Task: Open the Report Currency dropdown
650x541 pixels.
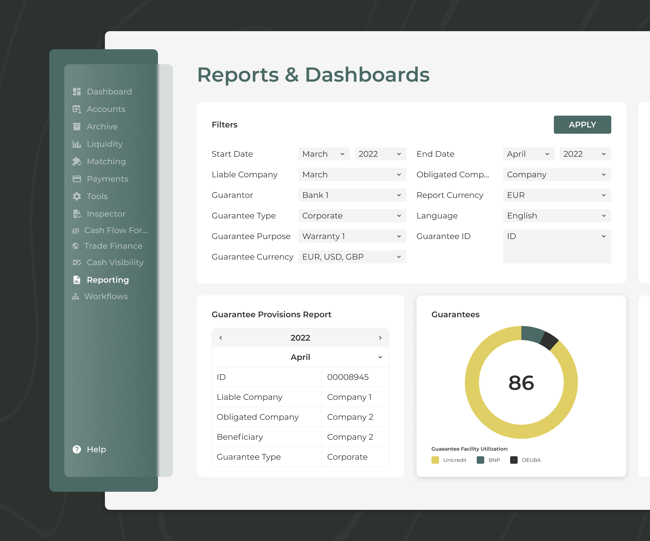Action: pos(557,195)
